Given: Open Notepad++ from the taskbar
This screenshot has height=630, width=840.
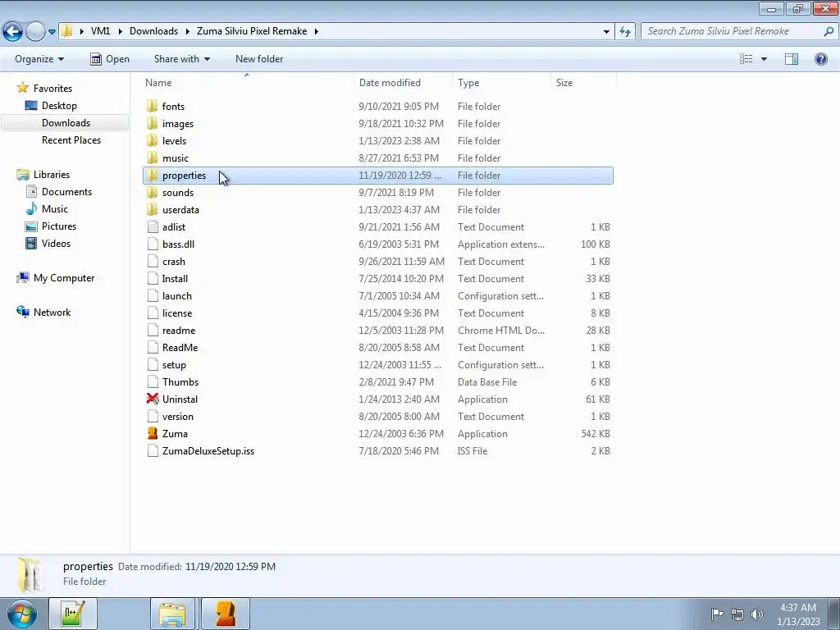Looking at the screenshot, I should click(73, 614).
